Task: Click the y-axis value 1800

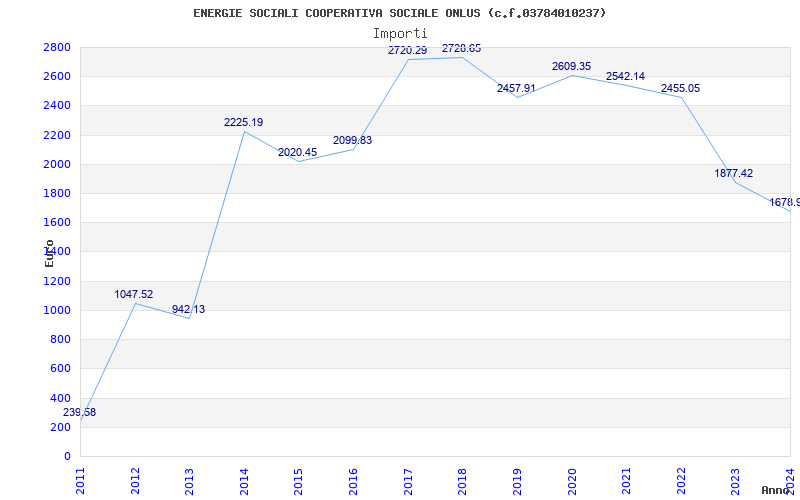Action: point(57,193)
